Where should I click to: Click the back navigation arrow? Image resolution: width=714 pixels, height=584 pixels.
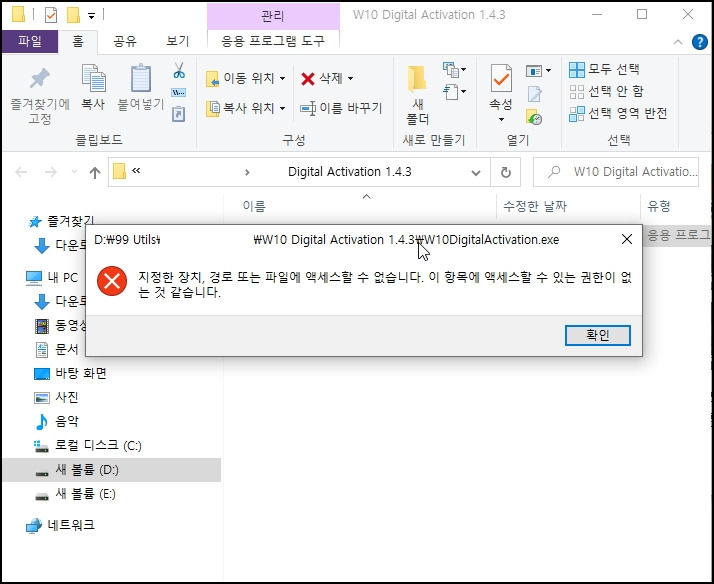coord(21,172)
